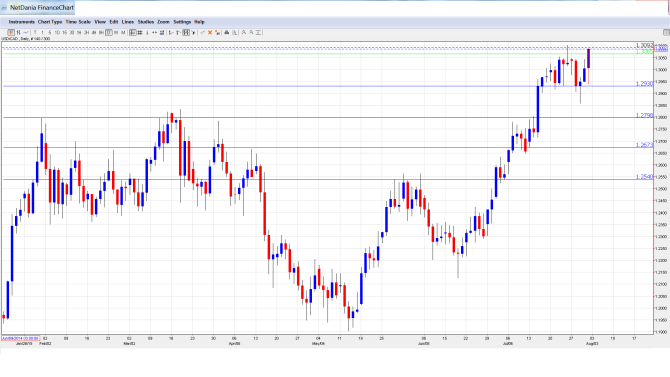This screenshot has width=670, height=377.
Task: Click the print preview icon
Action: 234,32
